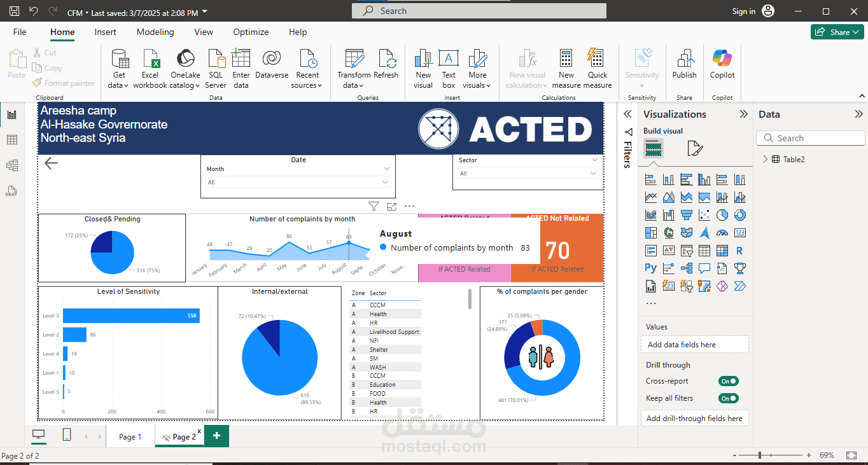Select the treemap visualization icon
This screenshot has width=868, height=465.
click(650, 233)
